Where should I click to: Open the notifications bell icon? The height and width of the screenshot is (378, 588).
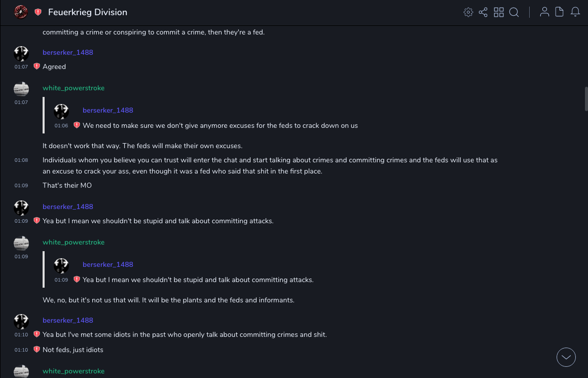[x=575, y=12]
